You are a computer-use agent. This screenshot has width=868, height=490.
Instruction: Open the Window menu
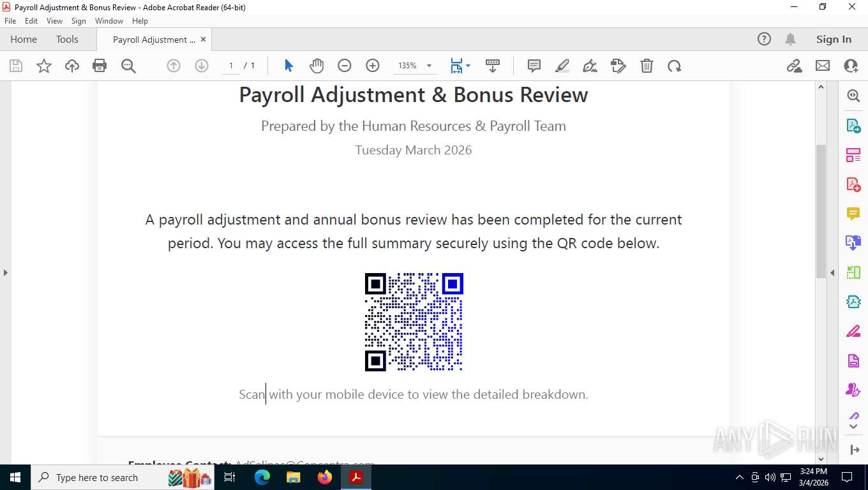pos(109,21)
